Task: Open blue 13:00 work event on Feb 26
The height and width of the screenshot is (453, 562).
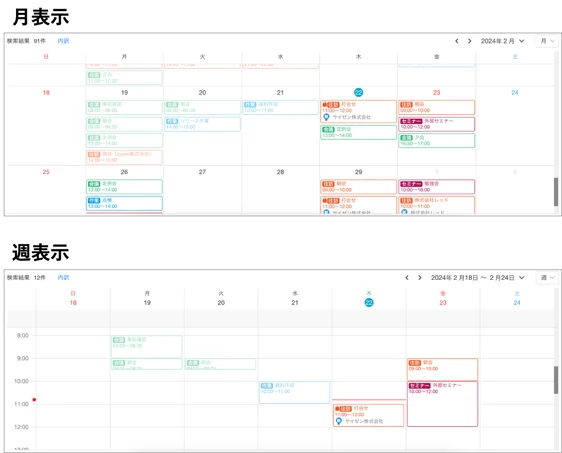Action: (x=124, y=203)
